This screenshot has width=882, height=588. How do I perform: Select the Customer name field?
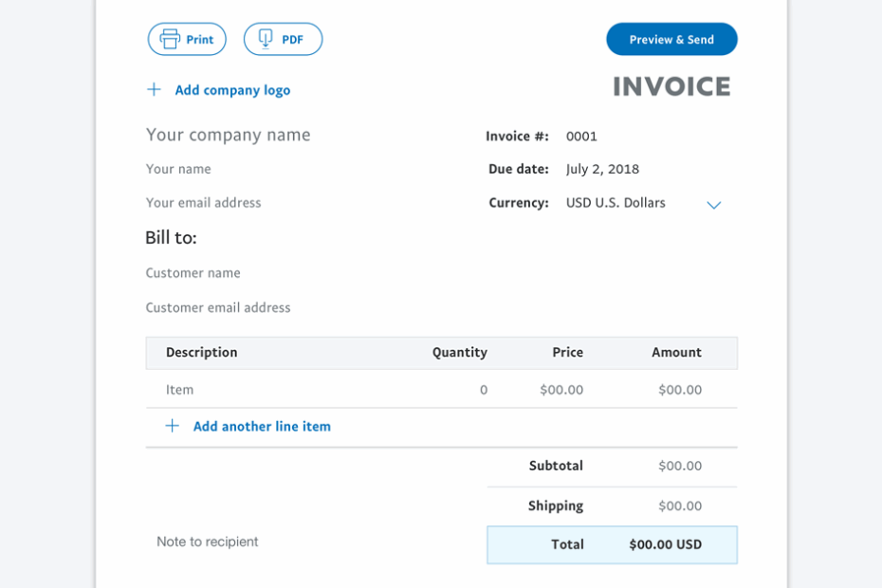[193, 272]
